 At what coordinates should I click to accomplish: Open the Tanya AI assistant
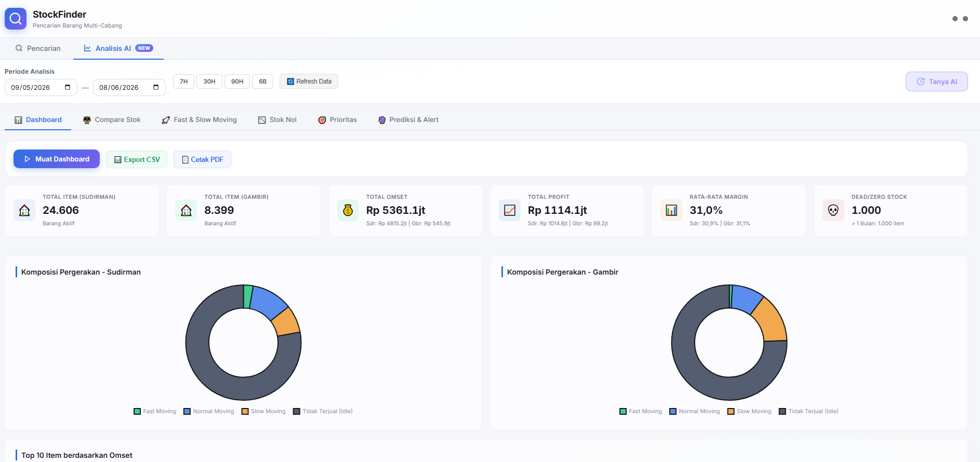pyautogui.click(x=937, y=81)
